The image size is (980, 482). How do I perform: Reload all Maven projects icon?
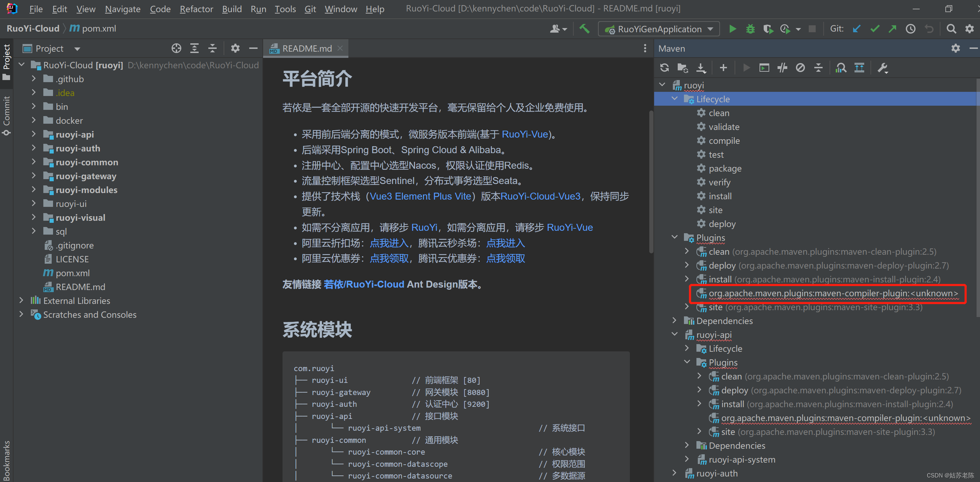(664, 68)
